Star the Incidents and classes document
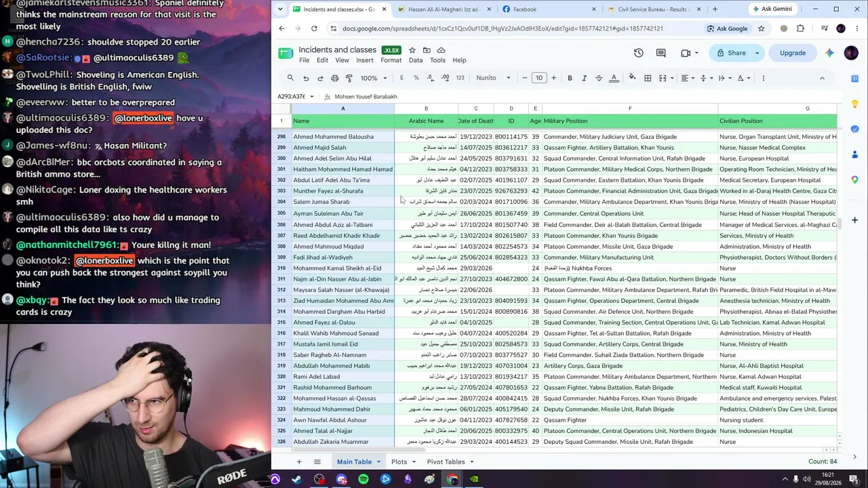Viewport: 868px width, 488px height. tap(412, 50)
